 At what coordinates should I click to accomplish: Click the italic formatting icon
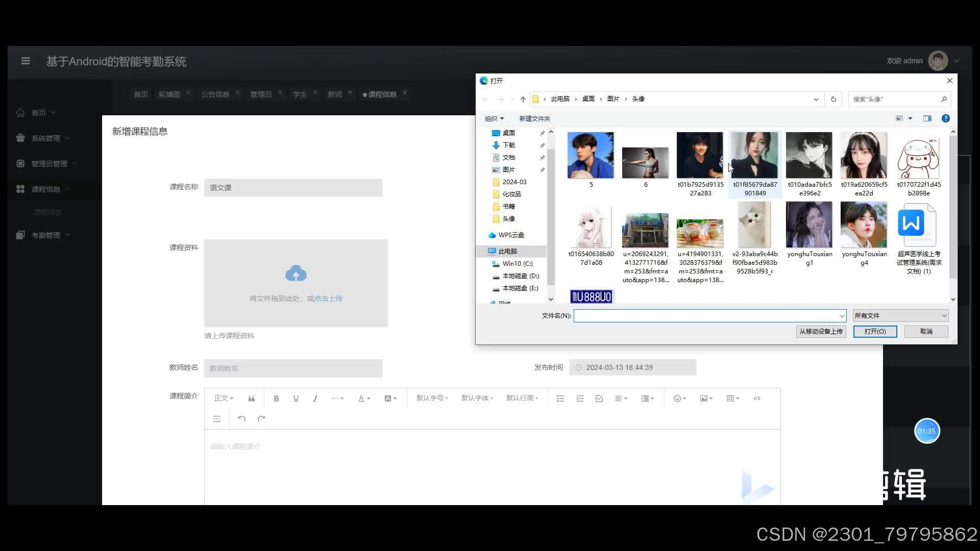[315, 398]
